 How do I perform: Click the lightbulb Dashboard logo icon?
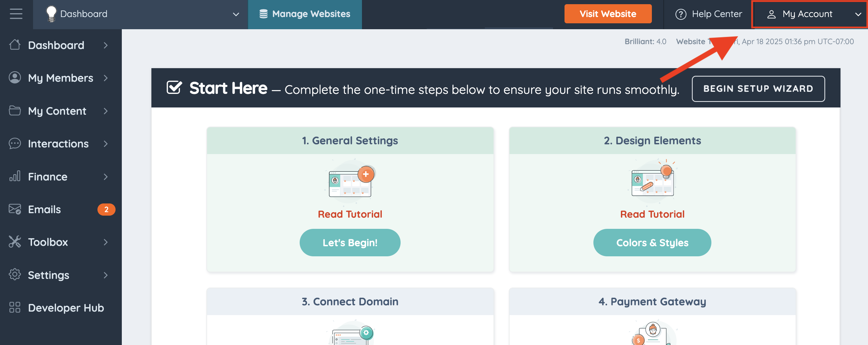click(51, 14)
